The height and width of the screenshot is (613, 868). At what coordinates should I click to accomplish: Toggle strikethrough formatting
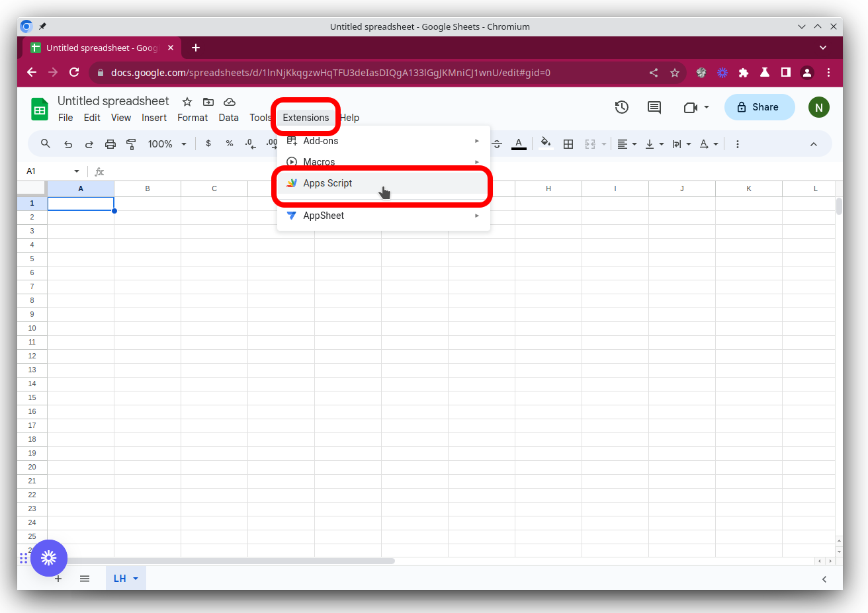pyautogui.click(x=498, y=144)
